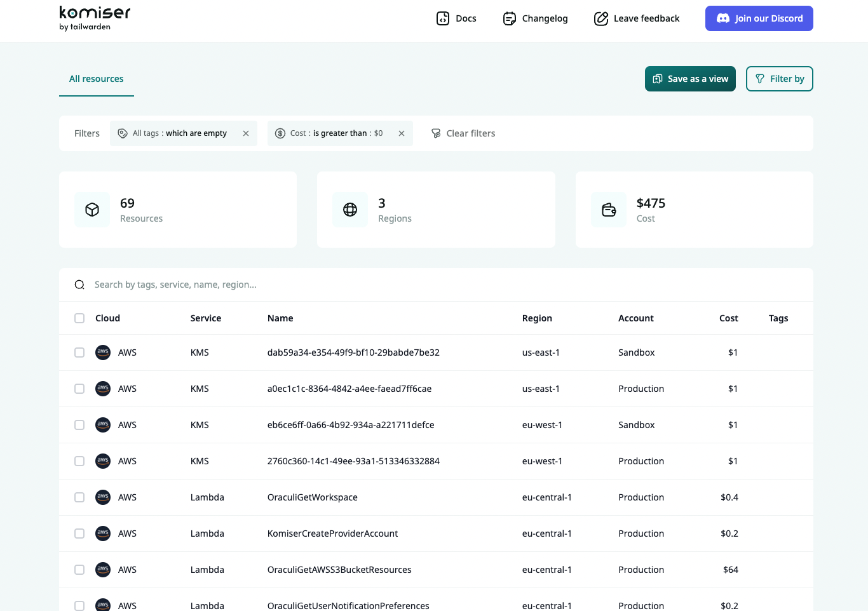Check the row for dab59a34 KMS key
The image size is (868, 611).
point(79,352)
